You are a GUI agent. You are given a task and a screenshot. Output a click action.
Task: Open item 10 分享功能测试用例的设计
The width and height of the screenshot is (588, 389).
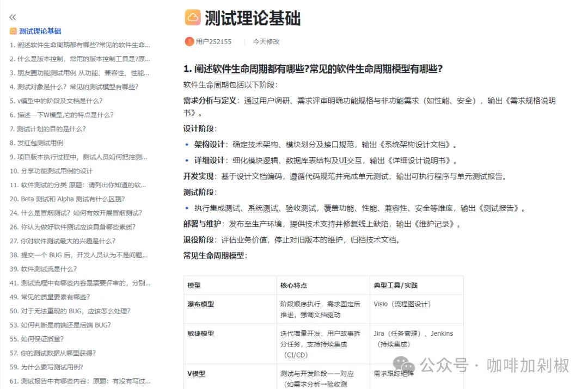tap(51, 171)
